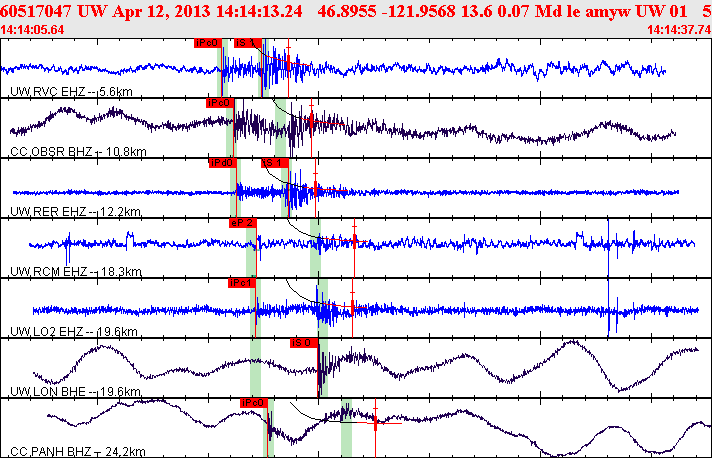
Task: Click the event ID 60517047 in header
Action: coord(36,11)
